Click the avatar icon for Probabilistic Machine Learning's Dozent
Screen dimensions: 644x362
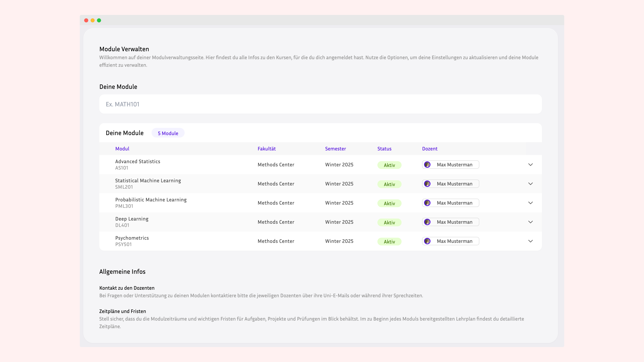point(428,203)
